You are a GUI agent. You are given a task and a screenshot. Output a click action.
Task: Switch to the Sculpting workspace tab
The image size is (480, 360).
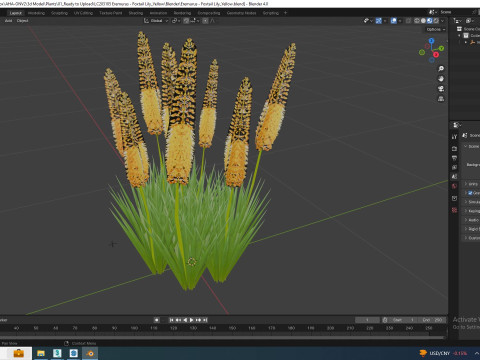tap(59, 13)
